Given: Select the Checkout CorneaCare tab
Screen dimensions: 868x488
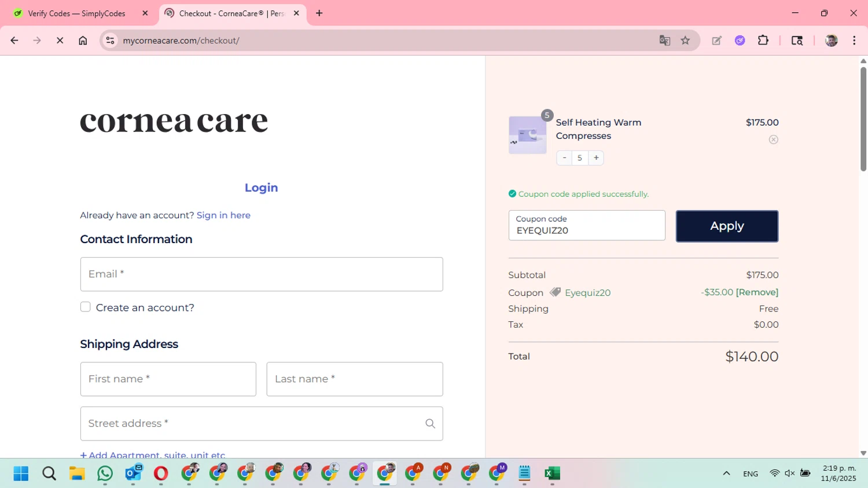Looking at the screenshot, I should (231, 13).
